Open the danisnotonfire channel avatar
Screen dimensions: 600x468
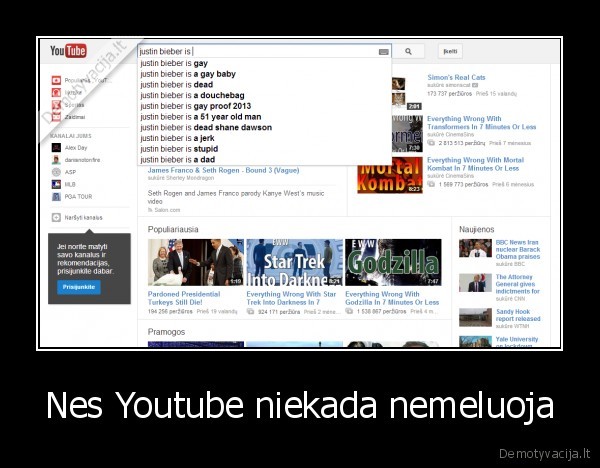(x=56, y=160)
